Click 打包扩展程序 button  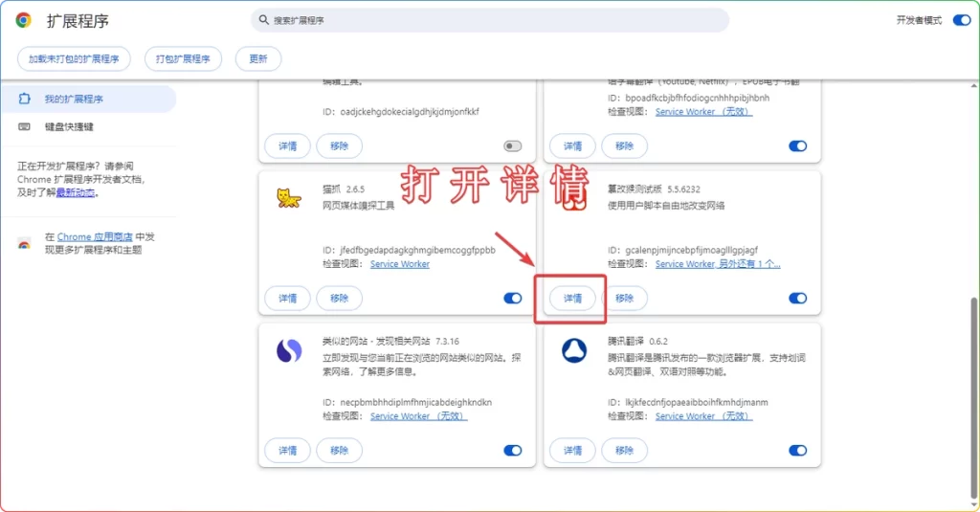183,58
